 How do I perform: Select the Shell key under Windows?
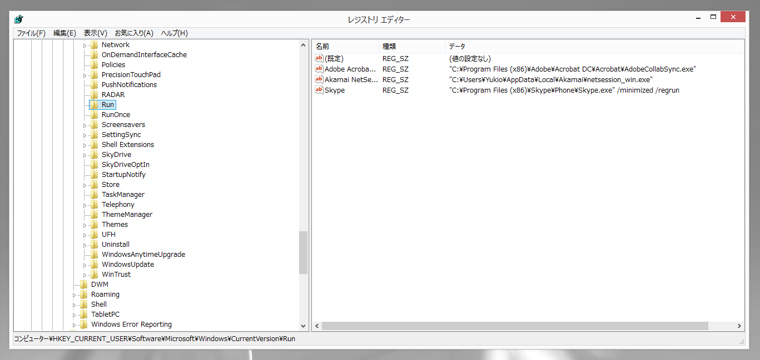(x=99, y=304)
